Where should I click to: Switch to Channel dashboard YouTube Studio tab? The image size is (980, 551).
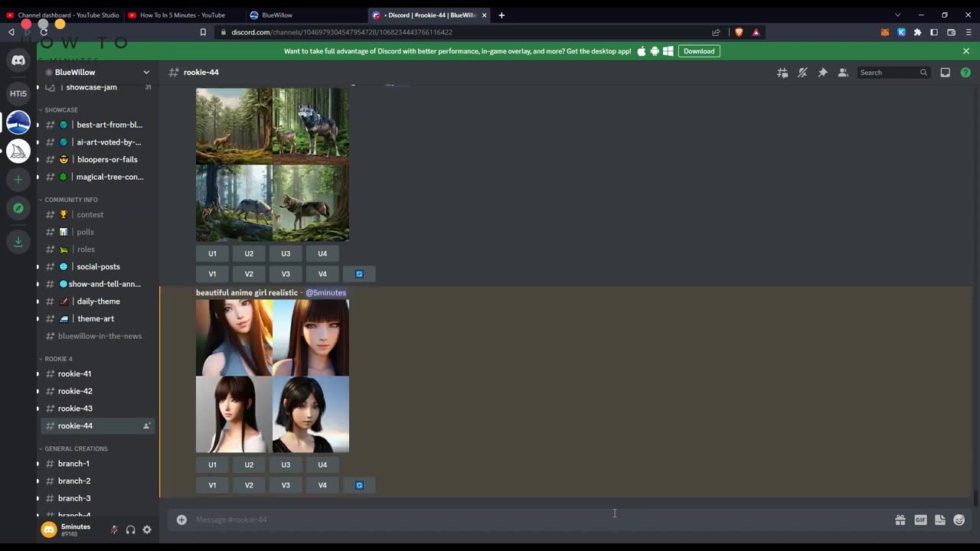(62, 15)
